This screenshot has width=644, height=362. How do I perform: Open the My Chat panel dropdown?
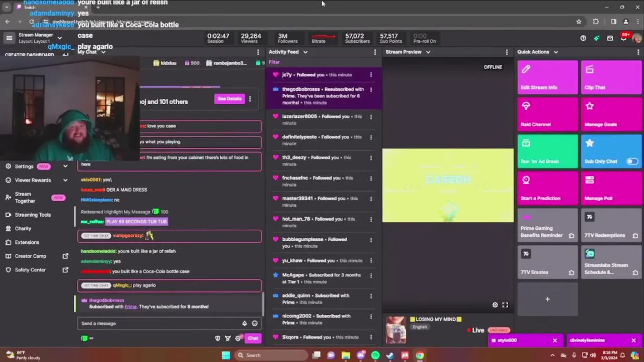pyautogui.click(x=103, y=52)
